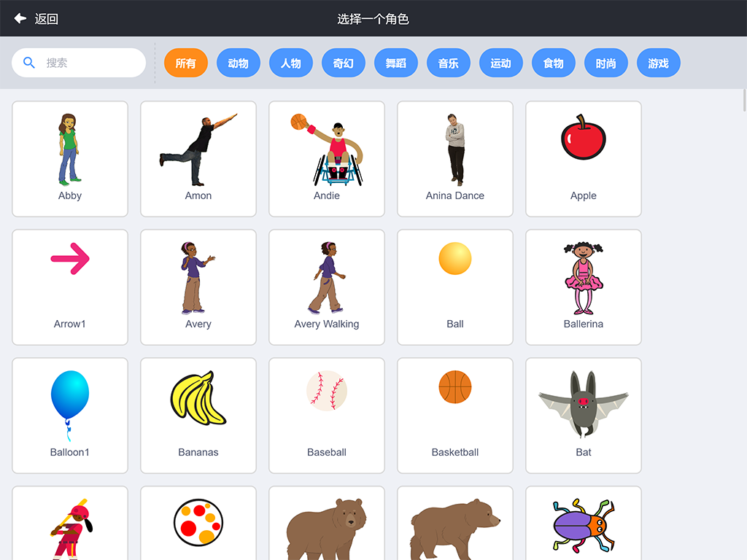747x560 pixels.
Task: Select the Ballerina sprite
Action: coord(583,287)
